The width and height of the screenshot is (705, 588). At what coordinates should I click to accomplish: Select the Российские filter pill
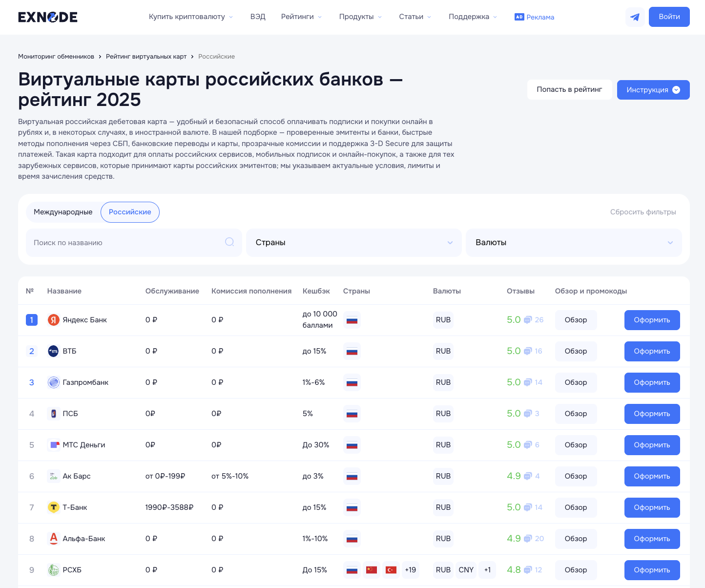point(130,212)
